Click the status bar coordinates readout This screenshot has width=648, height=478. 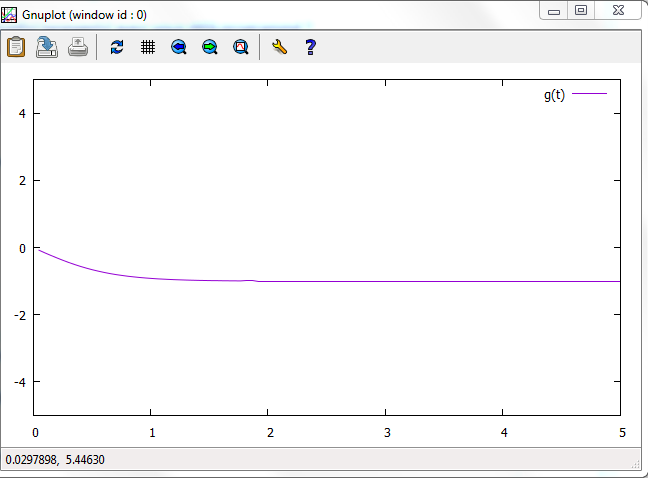(55, 460)
